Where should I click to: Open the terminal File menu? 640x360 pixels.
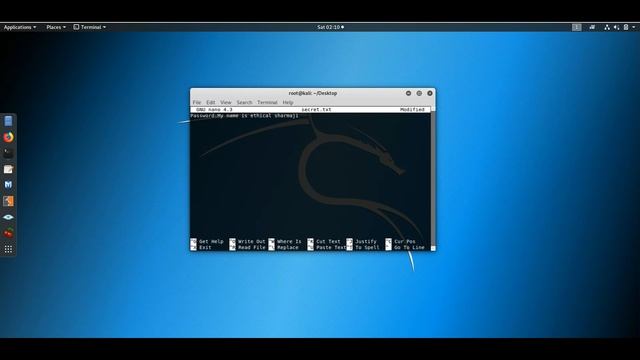pos(197,102)
